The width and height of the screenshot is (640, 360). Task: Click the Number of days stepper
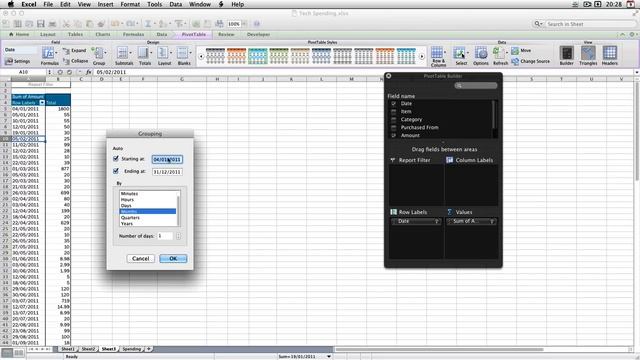178,236
